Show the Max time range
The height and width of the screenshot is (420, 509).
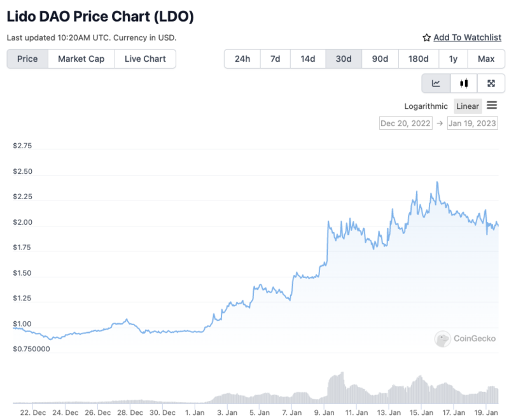pos(486,59)
